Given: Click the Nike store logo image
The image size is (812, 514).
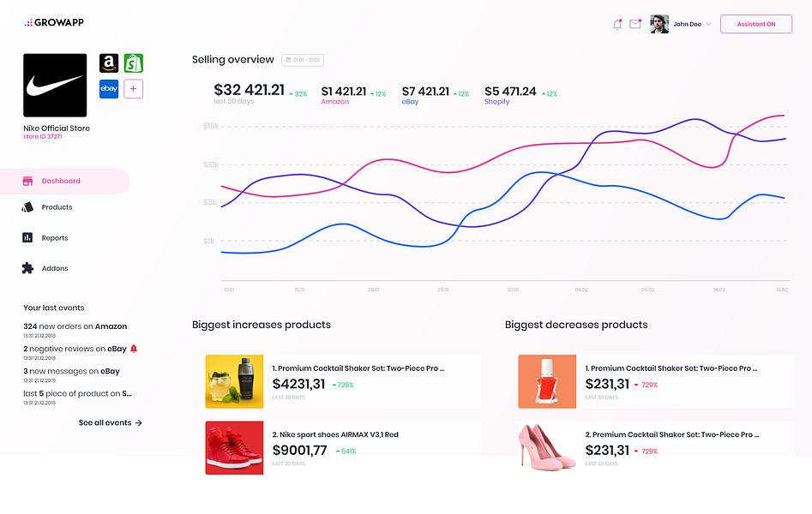Looking at the screenshot, I should coord(55,85).
